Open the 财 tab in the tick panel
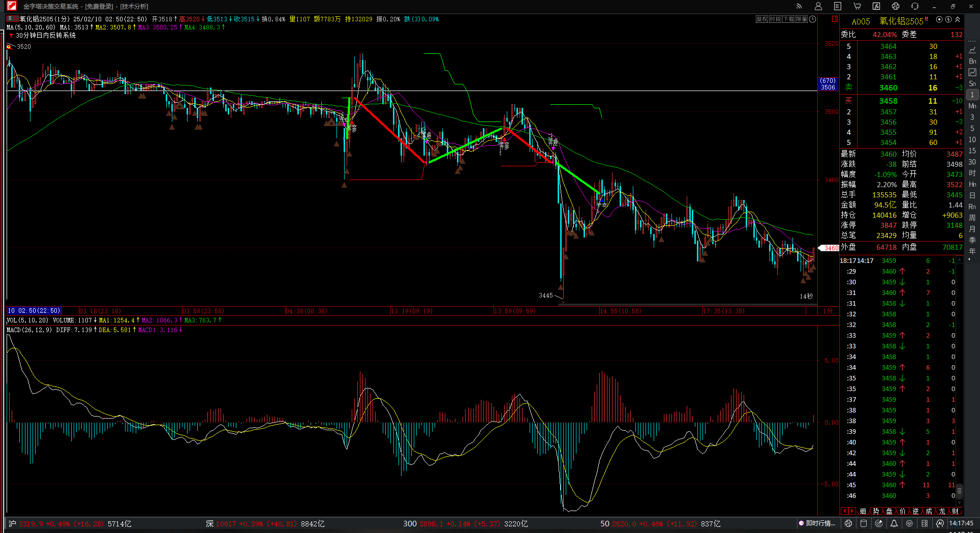 955,511
